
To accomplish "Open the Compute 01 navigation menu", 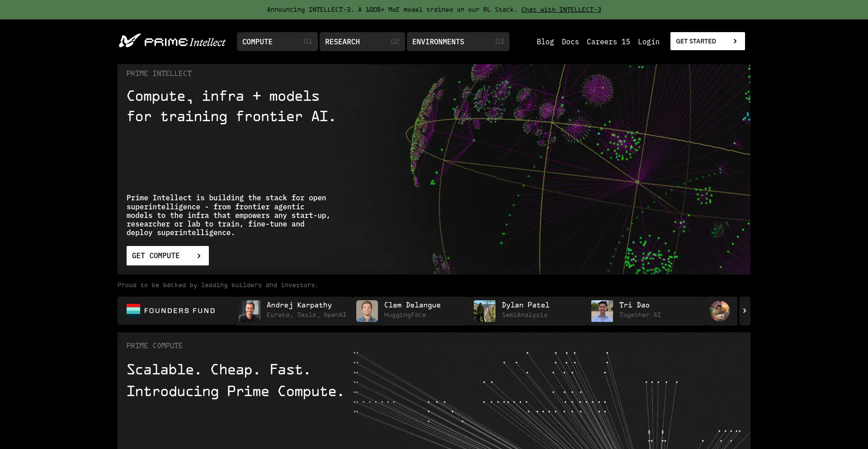I will [x=277, y=42].
